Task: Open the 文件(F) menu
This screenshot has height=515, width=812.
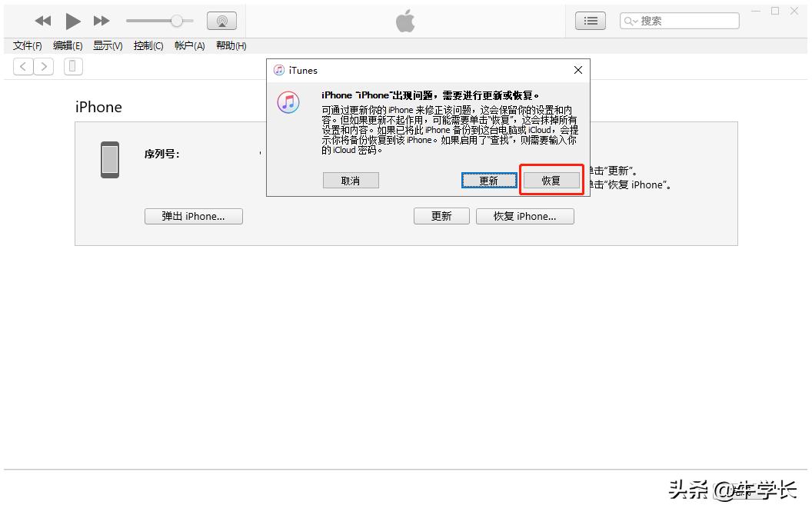Action: (x=28, y=45)
